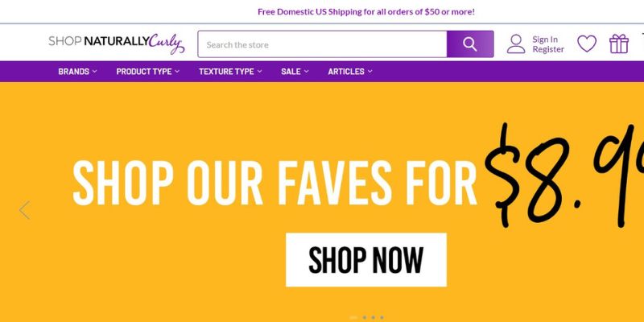The width and height of the screenshot is (644, 322).
Task: Select the third carousel dot indicator
Action: (x=373, y=317)
